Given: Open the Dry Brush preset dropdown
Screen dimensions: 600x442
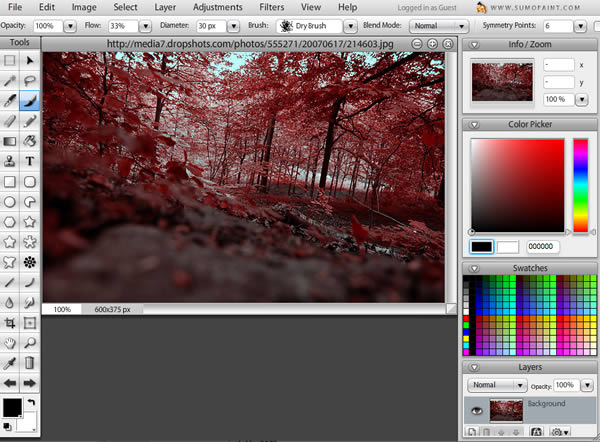Looking at the screenshot, I should click(x=350, y=26).
